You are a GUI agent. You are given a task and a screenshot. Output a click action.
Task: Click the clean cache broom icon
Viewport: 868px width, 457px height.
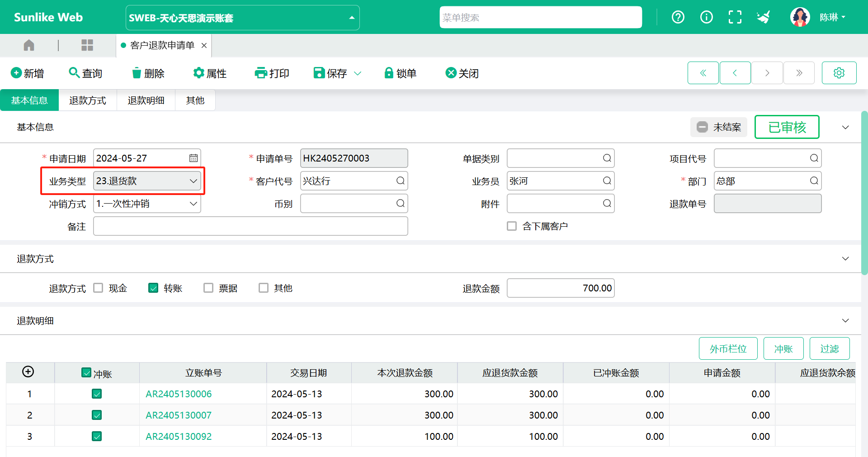point(764,17)
